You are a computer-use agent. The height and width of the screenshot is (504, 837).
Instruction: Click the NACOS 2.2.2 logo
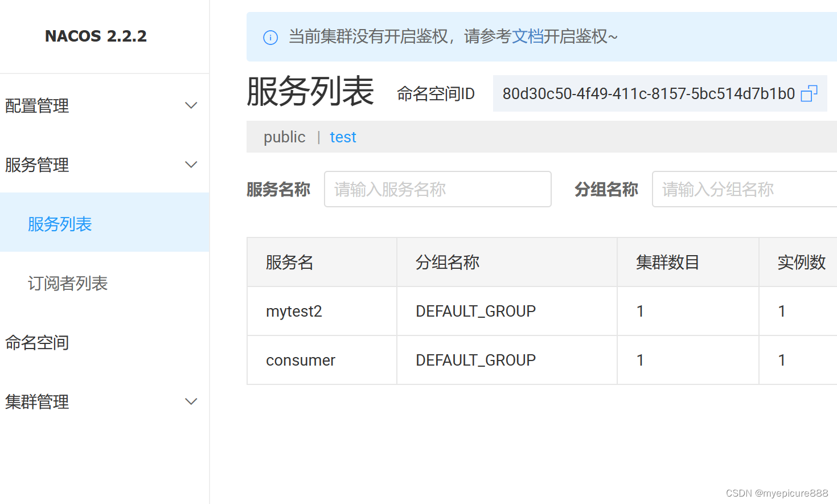pos(96,36)
